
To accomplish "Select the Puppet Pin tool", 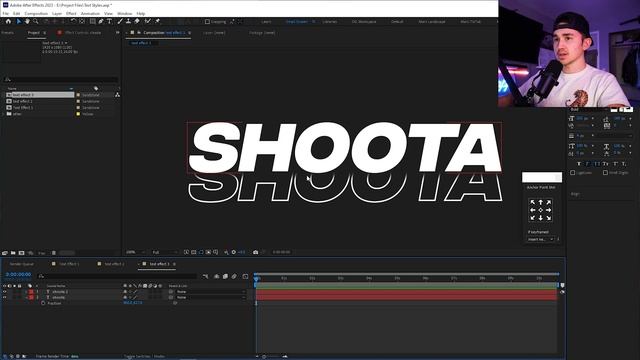I will [158, 21].
